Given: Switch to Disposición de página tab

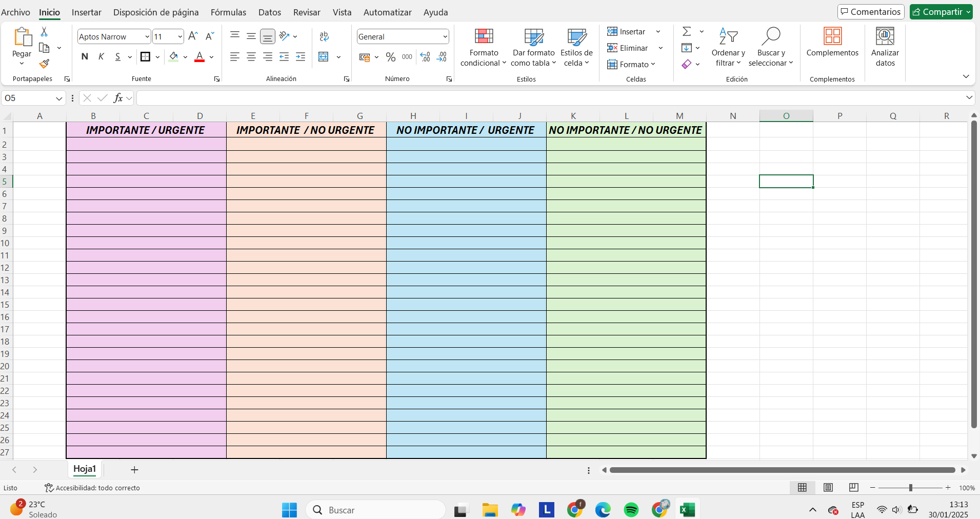Looking at the screenshot, I should 156,12.
